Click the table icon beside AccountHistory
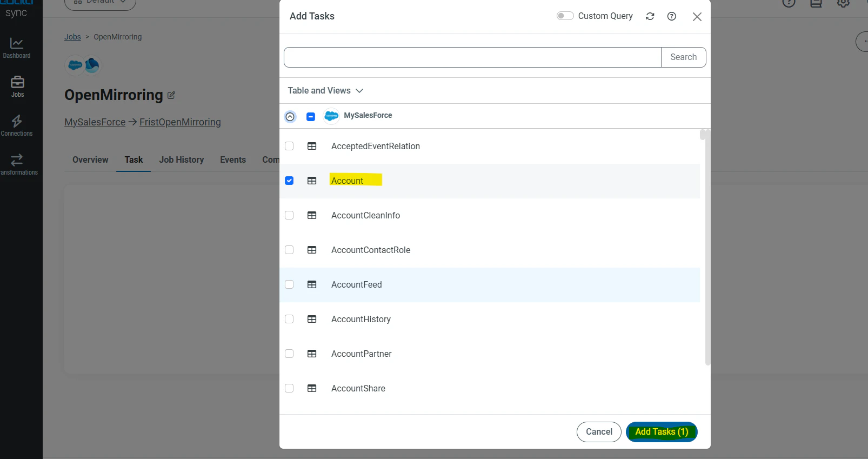Image resolution: width=868 pixels, height=459 pixels. 312,319
